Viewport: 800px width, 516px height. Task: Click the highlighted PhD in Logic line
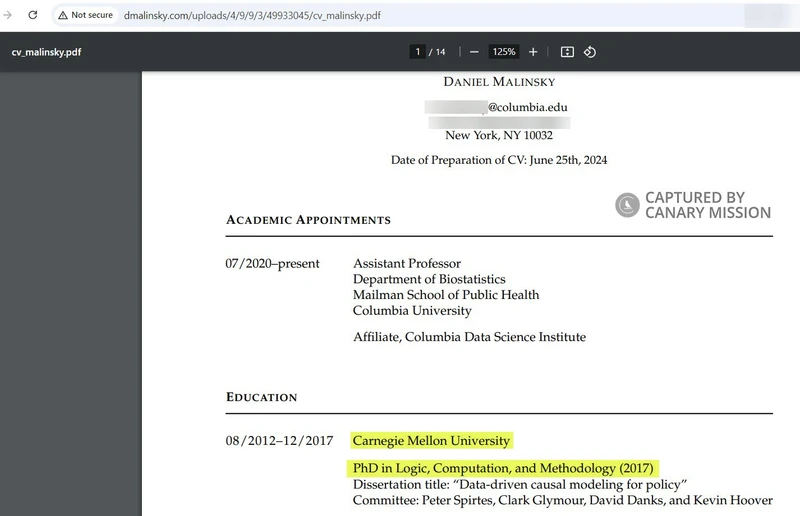(x=502, y=468)
